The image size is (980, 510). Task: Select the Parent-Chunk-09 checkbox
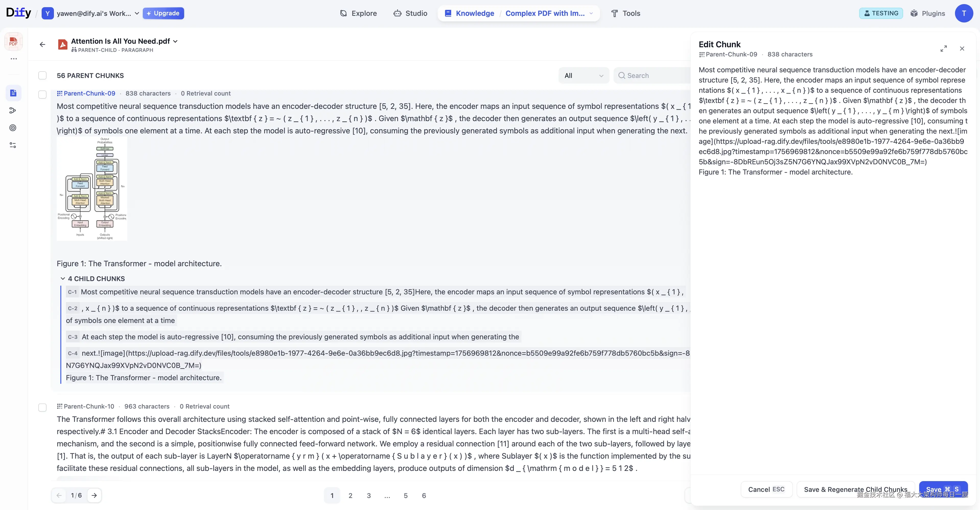(43, 94)
